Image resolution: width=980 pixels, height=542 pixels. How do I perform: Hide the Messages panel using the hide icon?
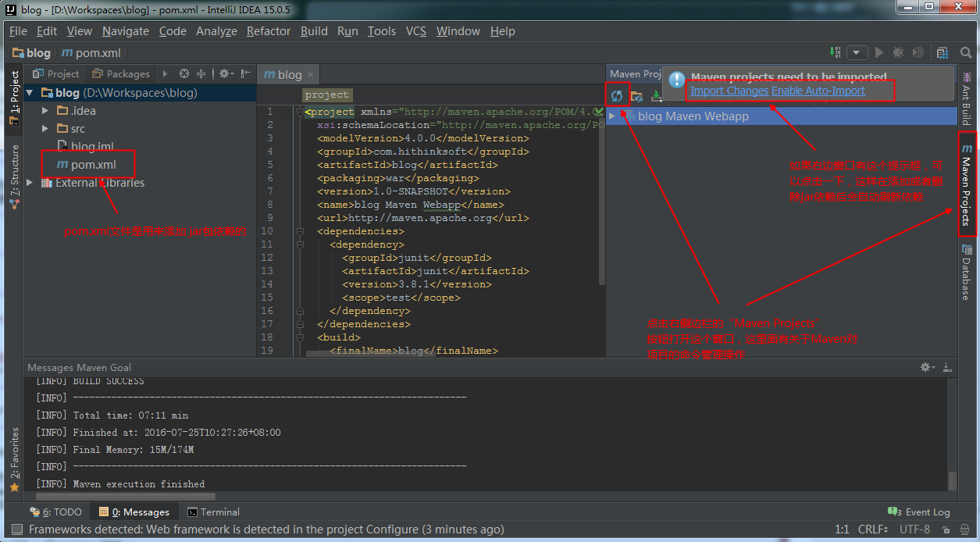pos(948,367)
